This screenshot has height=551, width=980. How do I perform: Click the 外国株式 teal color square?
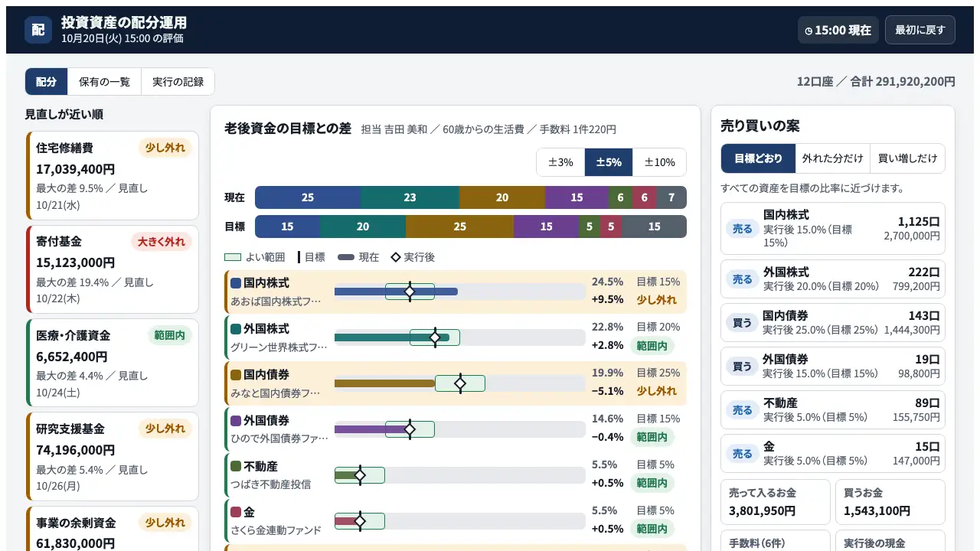236,329
